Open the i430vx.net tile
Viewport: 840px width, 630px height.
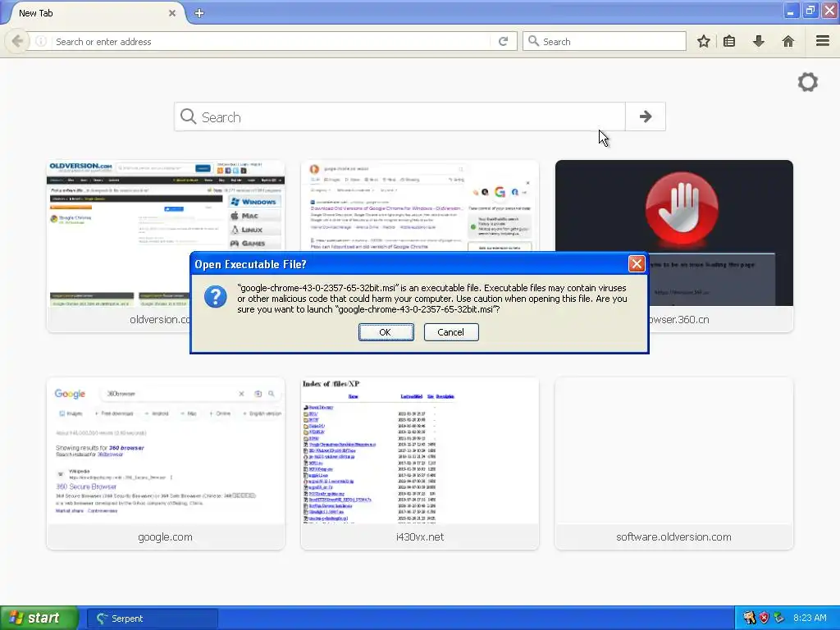coord(420,463)
